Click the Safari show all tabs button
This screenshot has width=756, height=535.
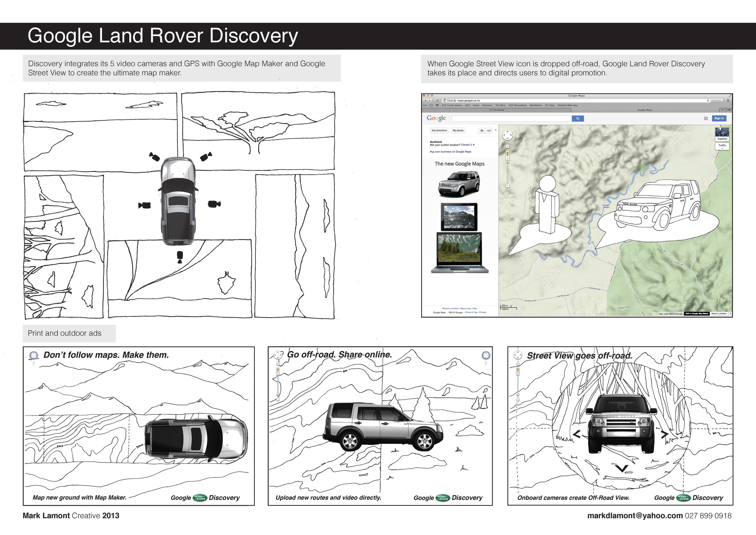(729, 110)
